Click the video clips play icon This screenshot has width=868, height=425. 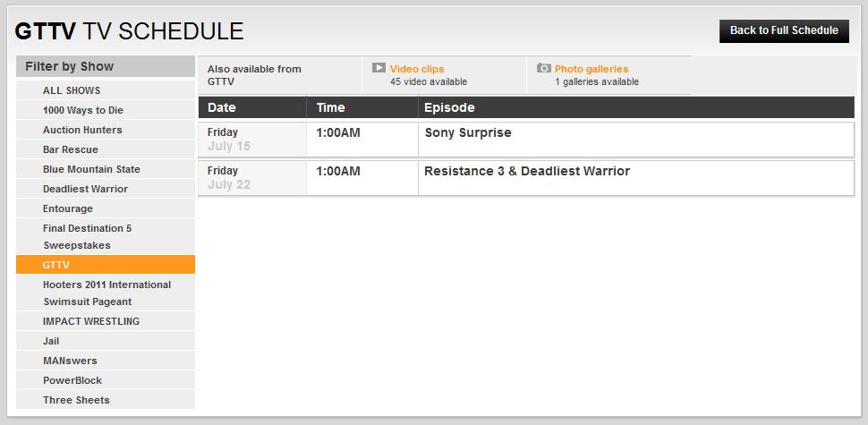(x=379, y=68)
